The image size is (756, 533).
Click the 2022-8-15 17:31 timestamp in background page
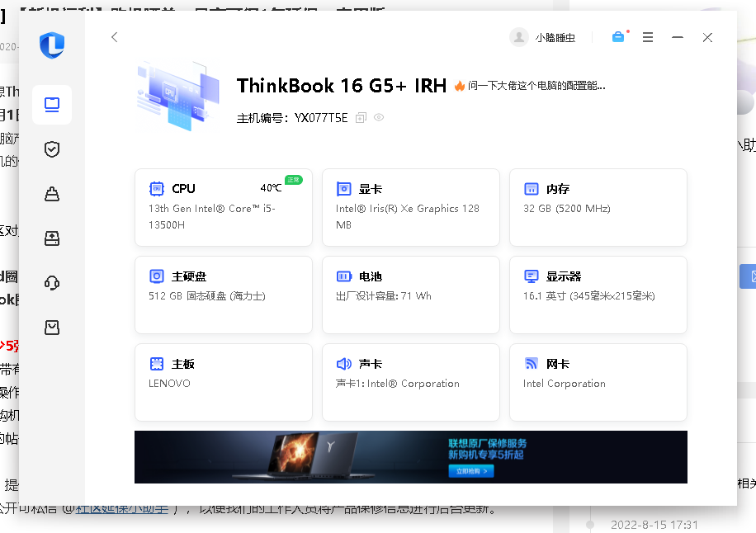tap(654, 525)
